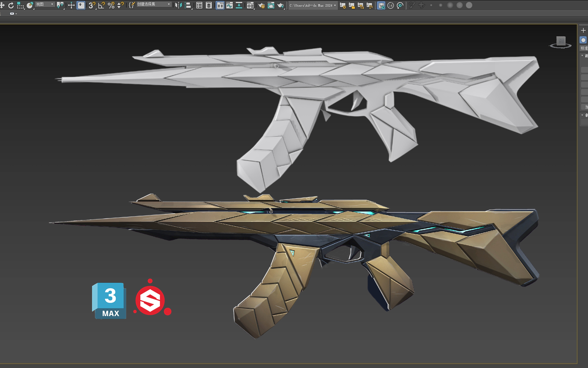Open the 视图 selection filter dropdown

click(x=43, y=4)
